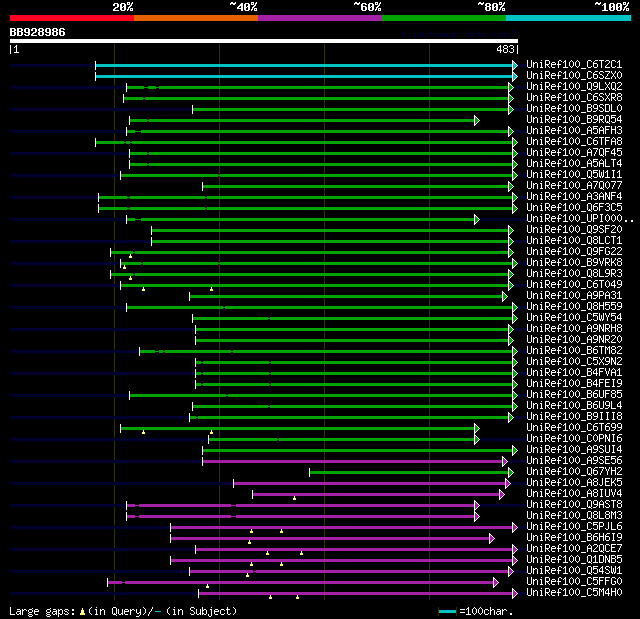Click the cyan ~100% identity legend segment
The height and width of the screenshot is (619, 640).
(x=568, y=18)
